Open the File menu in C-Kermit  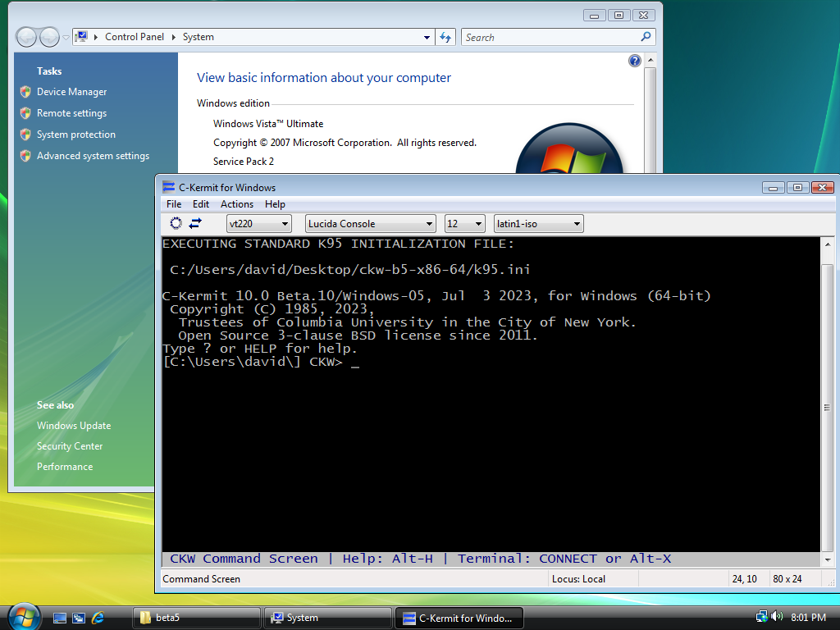tap(174, 204)
